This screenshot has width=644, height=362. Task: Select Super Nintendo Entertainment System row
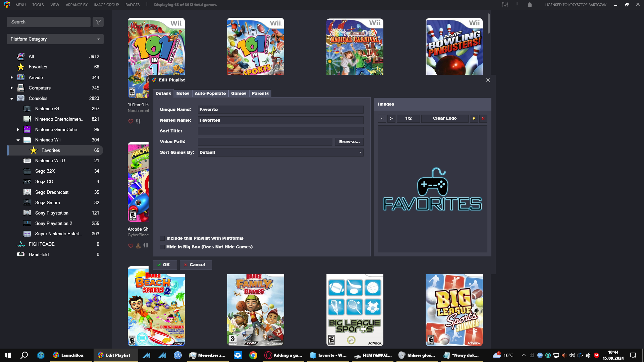click(55, 234)
